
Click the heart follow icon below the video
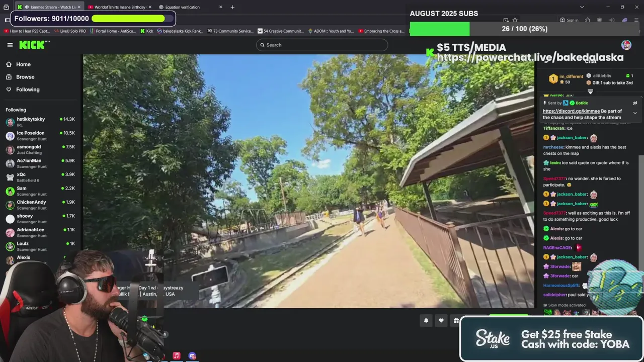click(x=441, y=321)
